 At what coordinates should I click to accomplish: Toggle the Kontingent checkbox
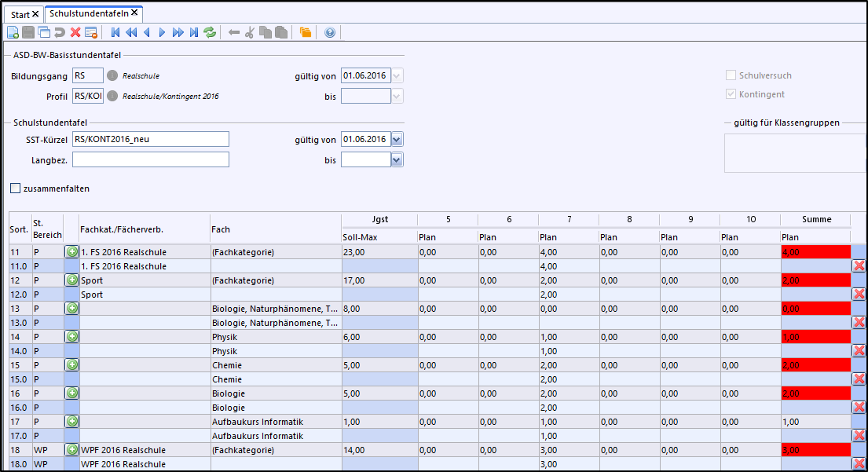(x=731, y=94)
